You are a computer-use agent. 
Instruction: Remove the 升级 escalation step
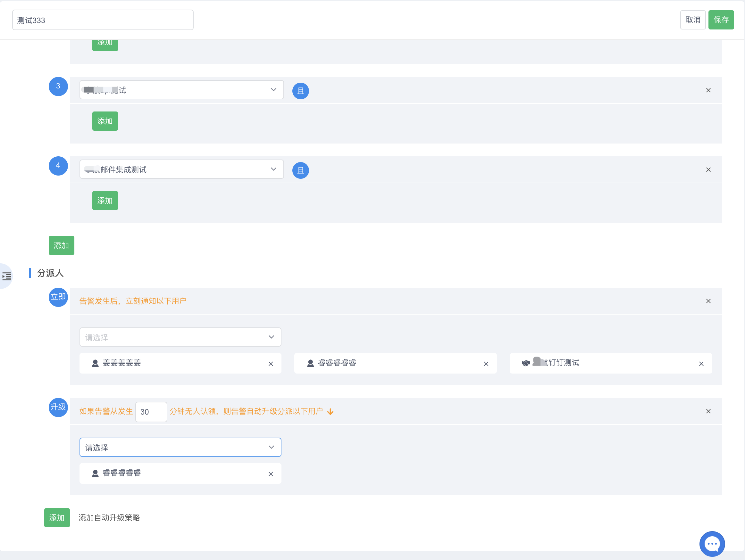pyautogui.click(x=708, y=411)
